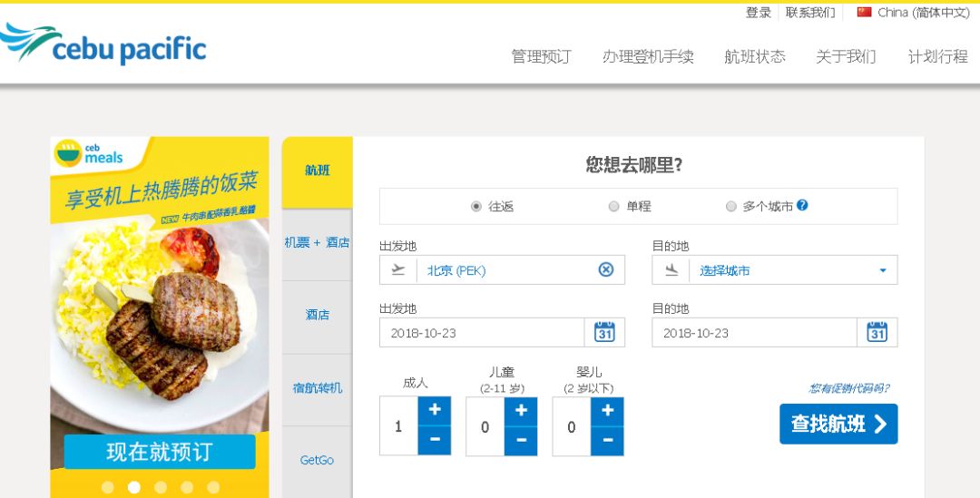This screenshot has height=498, width=980.
Task: Switch to the 航班 tab
Action: 318,171
